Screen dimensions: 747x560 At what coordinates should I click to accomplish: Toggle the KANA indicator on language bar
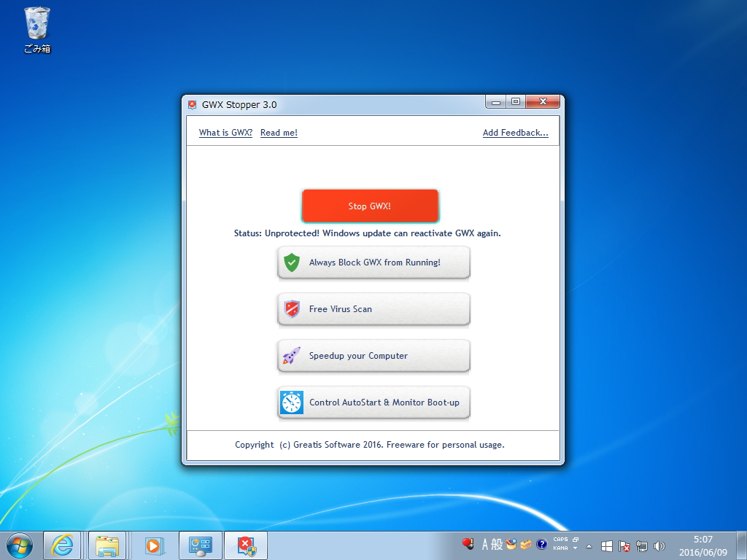pyautogui.click(x=560, y=548)
